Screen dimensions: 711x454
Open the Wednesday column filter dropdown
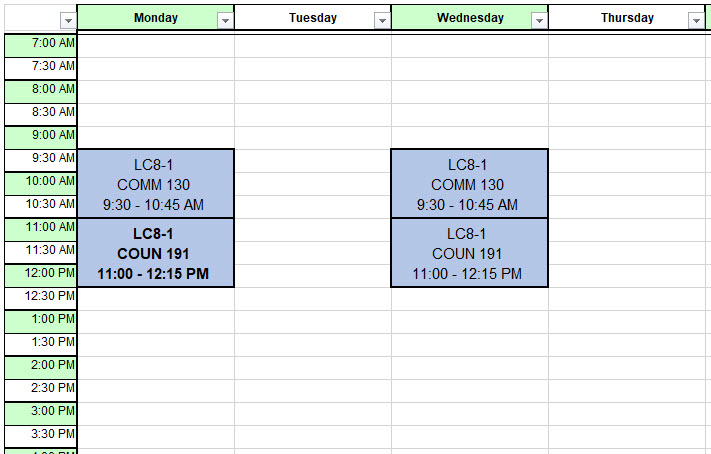coord(539,20)
